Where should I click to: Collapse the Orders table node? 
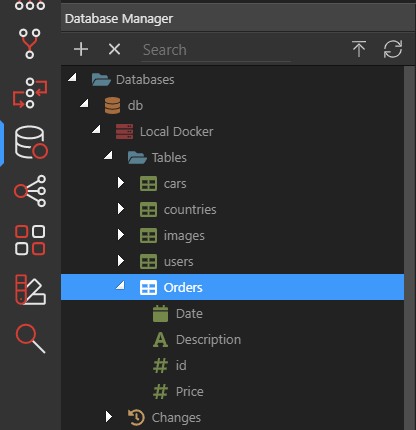120,285
